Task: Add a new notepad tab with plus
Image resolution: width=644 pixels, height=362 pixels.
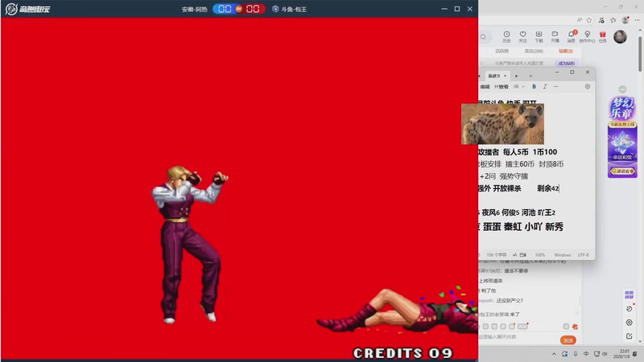Action: (530, 76)
